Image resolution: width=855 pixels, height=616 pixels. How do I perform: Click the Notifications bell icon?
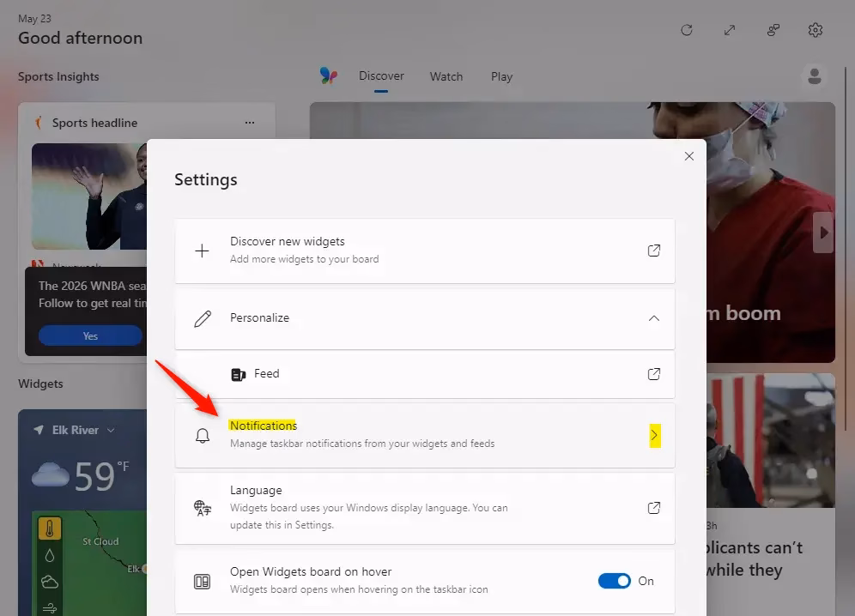[203, 436]
